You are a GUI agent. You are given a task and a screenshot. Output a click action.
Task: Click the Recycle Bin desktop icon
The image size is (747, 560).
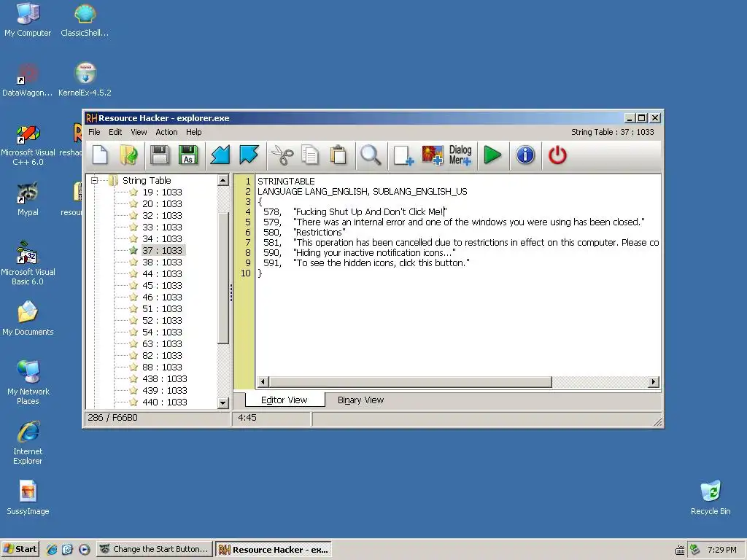(x=711, y=497)
